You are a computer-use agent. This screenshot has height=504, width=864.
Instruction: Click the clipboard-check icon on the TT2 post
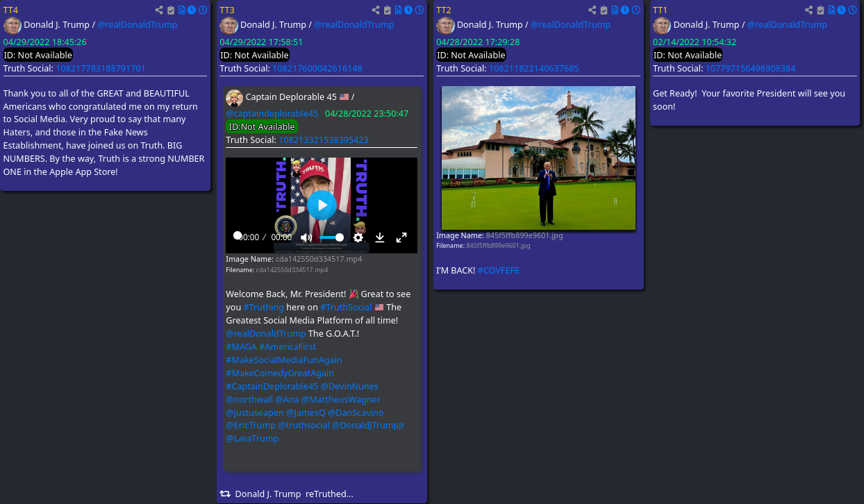(x=604, y=10)
